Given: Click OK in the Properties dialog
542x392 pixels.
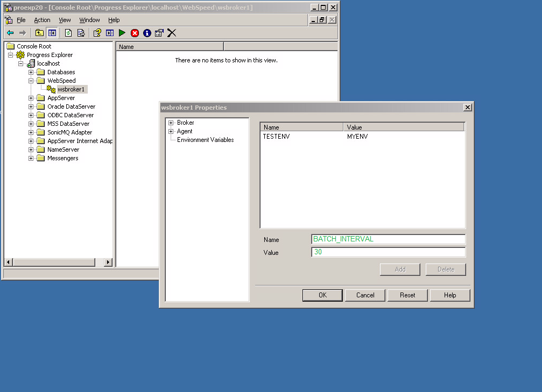Looking at the screenshot, I should pyautogui.click(x=322, y=295).
